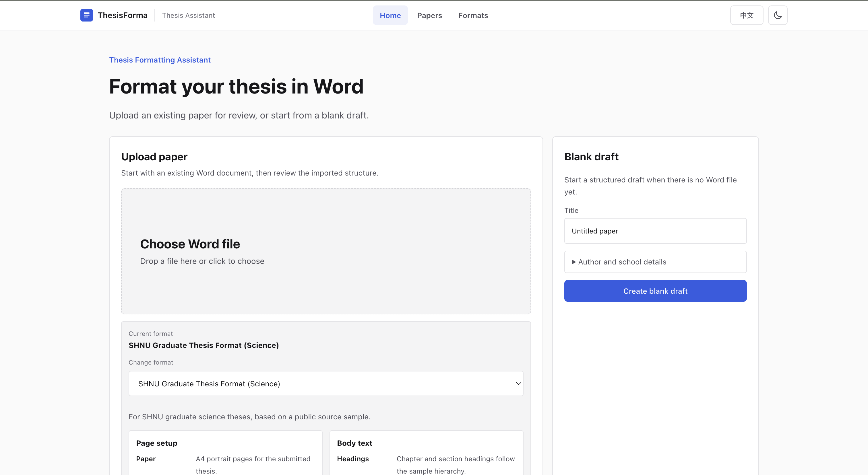868x475 pixels.
Task: Click the 'Paper' row label
Action: click(146, 459)
